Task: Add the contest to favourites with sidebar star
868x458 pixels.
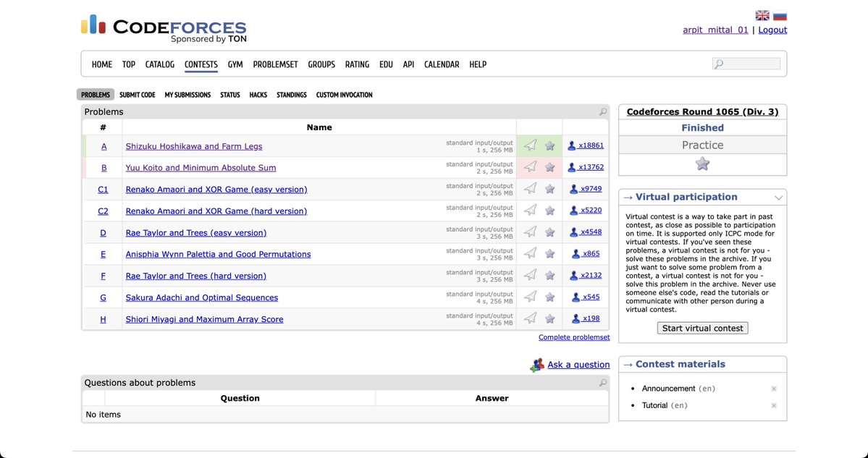Action: [702, 164]
